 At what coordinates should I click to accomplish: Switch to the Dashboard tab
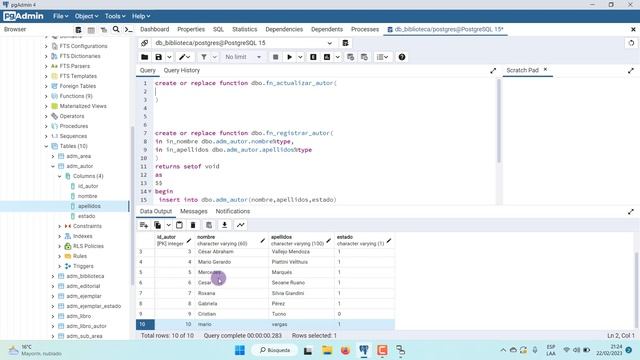154,29
